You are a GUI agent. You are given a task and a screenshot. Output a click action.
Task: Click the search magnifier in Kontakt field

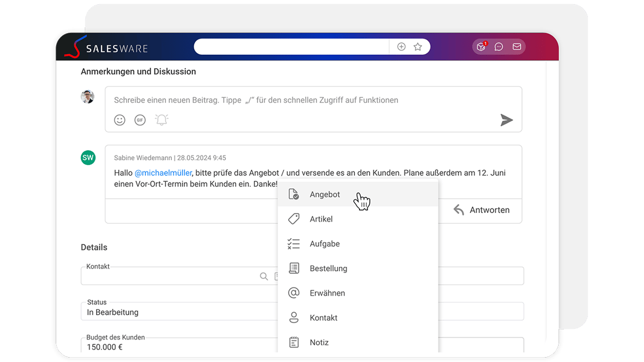[264, 276]
